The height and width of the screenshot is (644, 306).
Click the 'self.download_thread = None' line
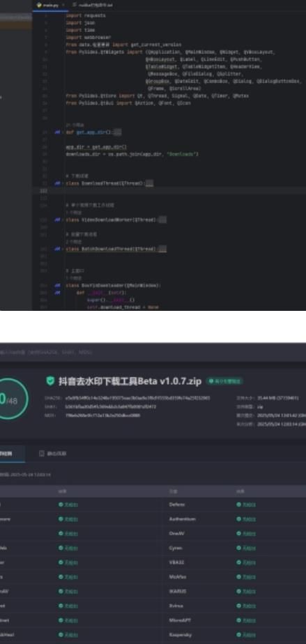pyautogui.click(x=123, y=307)
